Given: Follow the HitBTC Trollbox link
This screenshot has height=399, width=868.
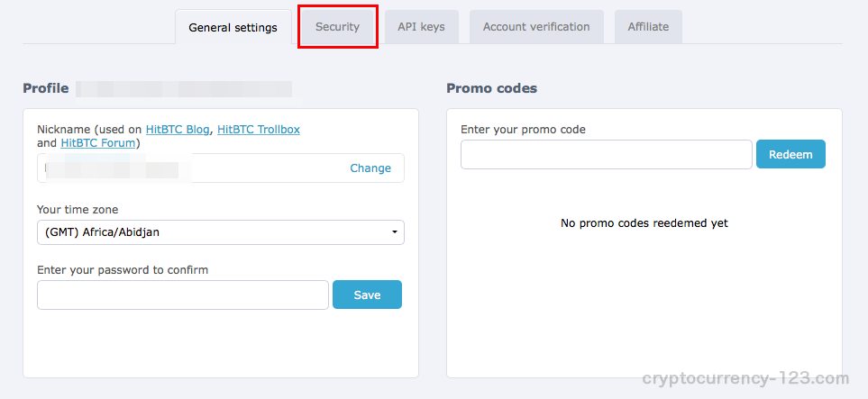Looking at the screenshot, I should (x=259, y=130).
